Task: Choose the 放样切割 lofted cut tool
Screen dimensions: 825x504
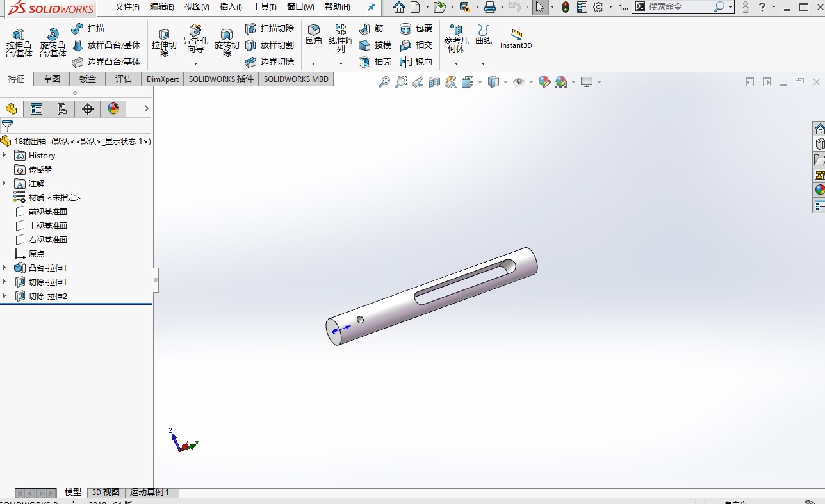Action: pyautogui.click(x=269, y=45)
